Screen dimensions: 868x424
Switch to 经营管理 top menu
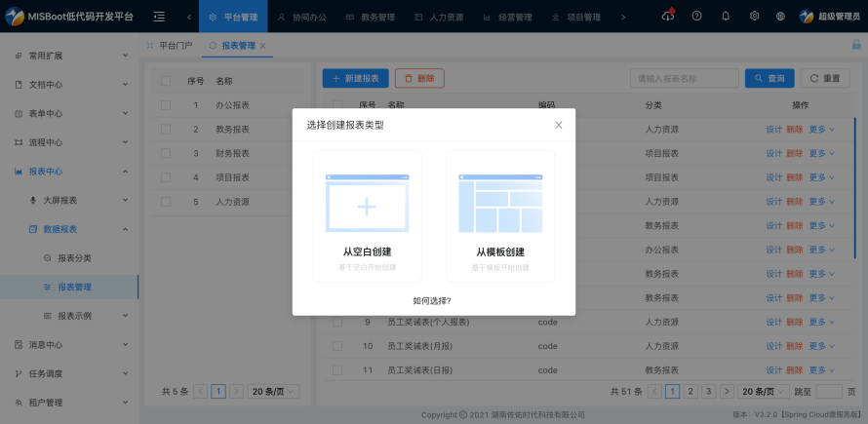(507, 17)
